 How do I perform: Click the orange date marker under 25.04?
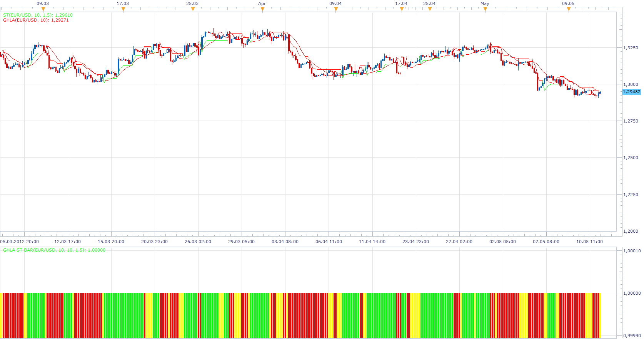[430, 10]
